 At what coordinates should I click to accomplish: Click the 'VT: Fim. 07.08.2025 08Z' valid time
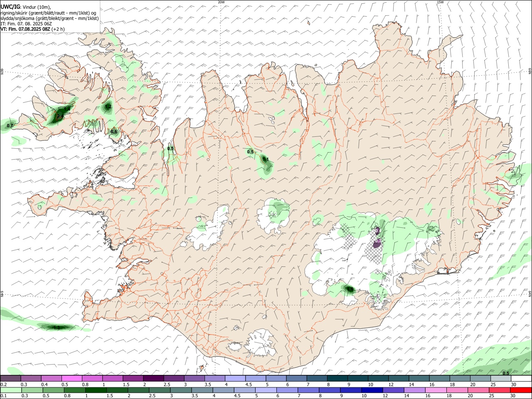tap(25, 29)
